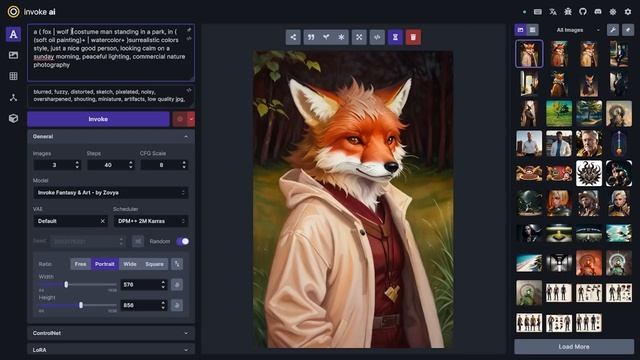Open the Scheduler dropdown DPM++ 2M Karras

151,221
